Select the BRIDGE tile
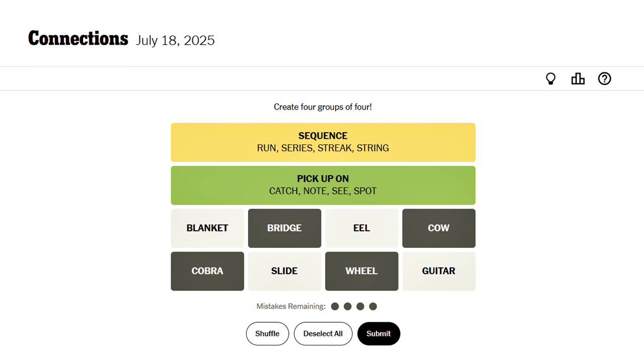644x362 pixels. tap(284, 228)
